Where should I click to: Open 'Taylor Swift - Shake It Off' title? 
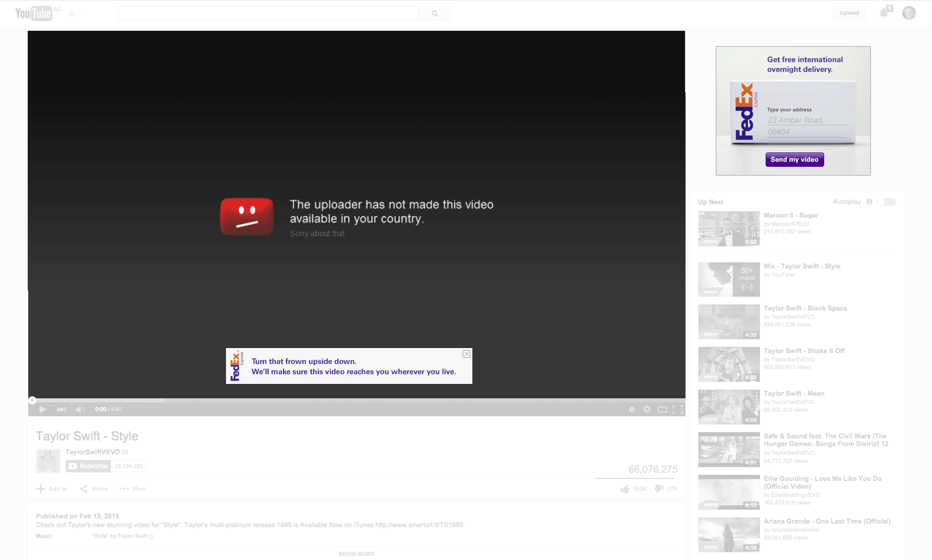804,351
